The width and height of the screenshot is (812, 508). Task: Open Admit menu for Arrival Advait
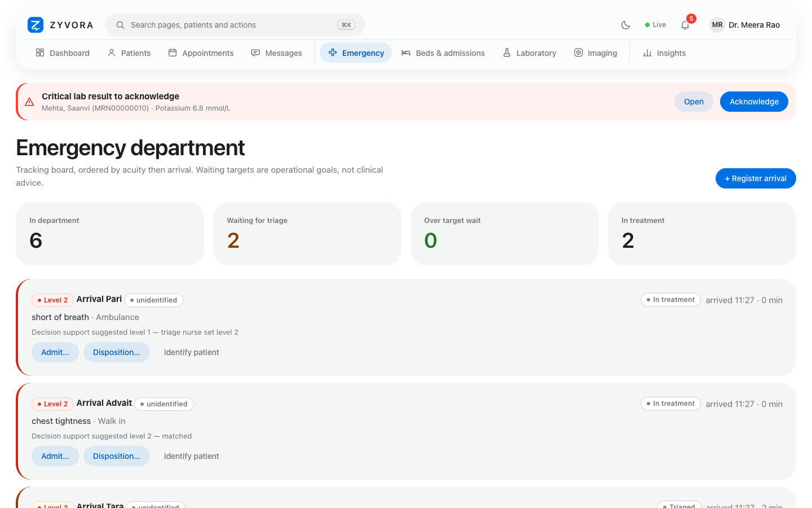[x=55, y=456]
